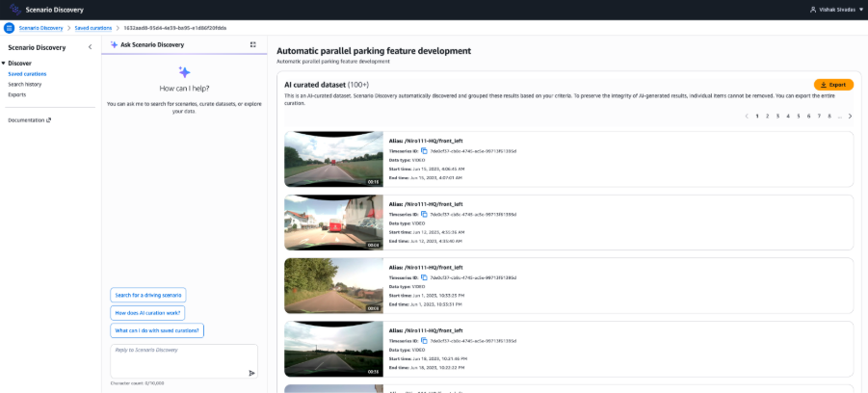Go to Saved curations breadcrumb link
This screenshot has width=868, height=393.
[93, 28]
